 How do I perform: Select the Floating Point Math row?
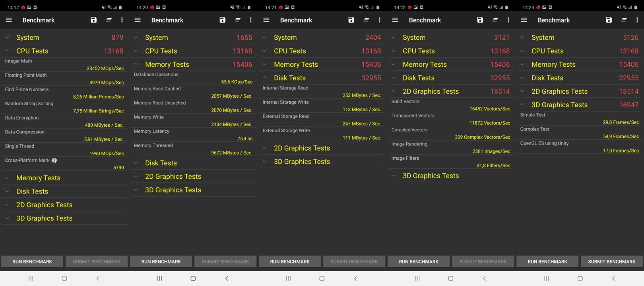coord(64,79)
